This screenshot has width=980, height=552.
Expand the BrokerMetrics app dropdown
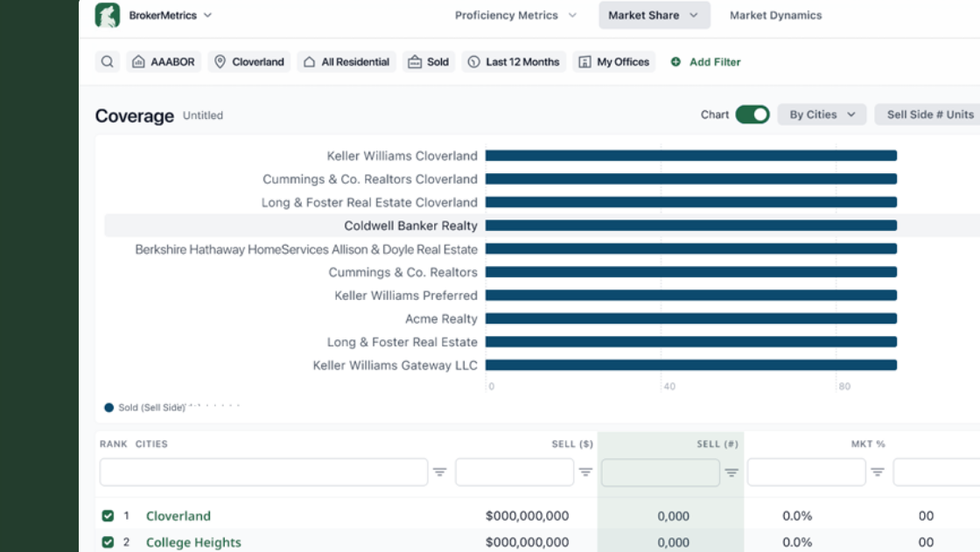207,15
